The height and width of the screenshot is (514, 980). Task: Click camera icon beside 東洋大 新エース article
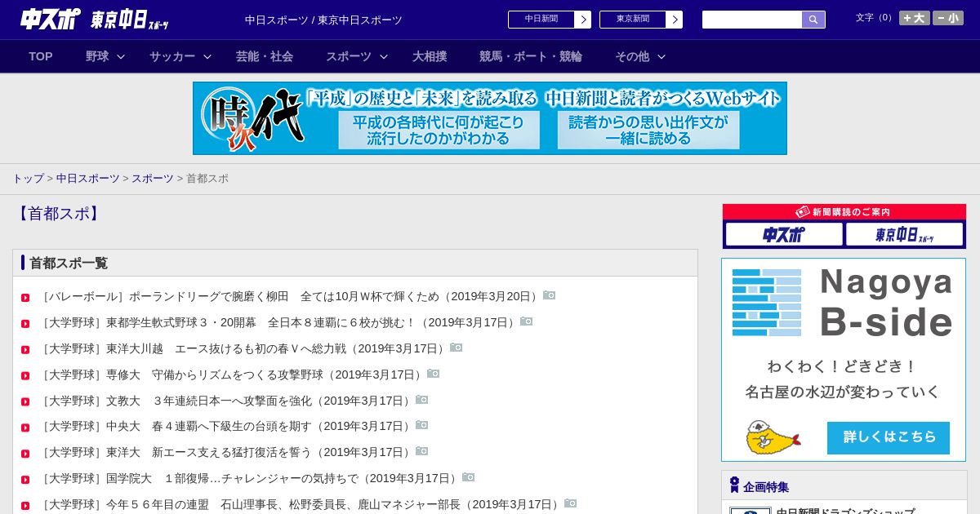tap(422, 451)
